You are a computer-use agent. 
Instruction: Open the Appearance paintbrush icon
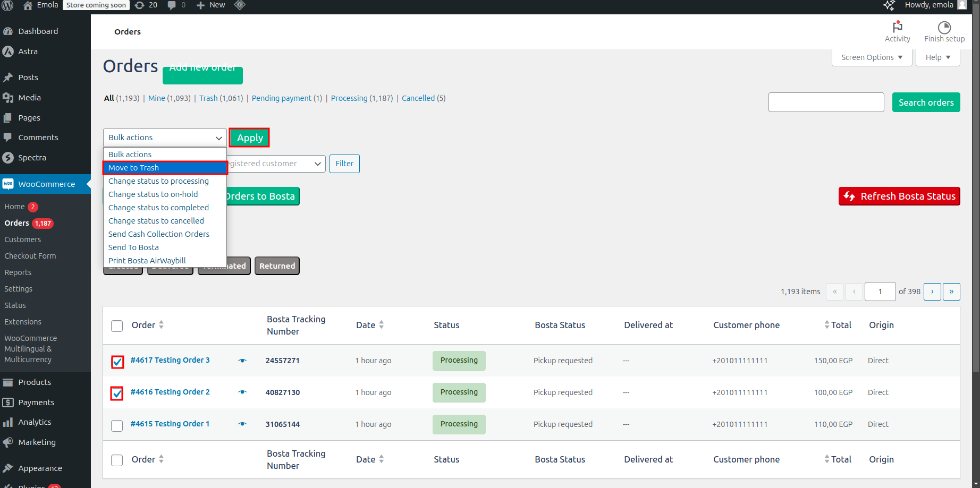(8, 468)
